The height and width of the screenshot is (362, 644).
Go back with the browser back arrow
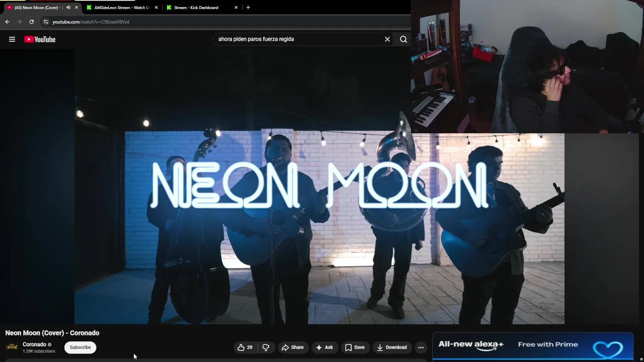tap(7, 22)
